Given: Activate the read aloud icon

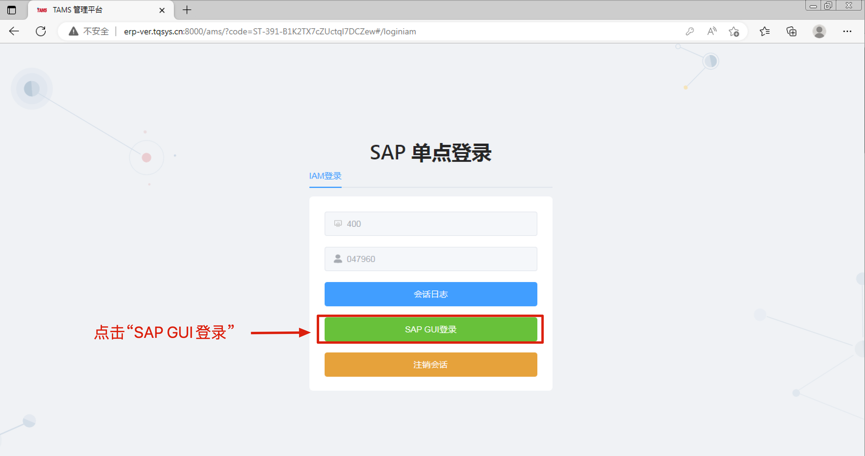Looking at the screenshot, I should (x=712, y=31).
